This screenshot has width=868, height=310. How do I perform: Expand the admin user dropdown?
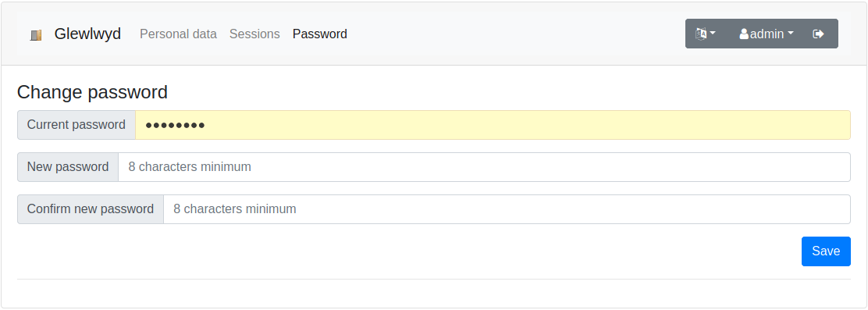click(767, 34)
